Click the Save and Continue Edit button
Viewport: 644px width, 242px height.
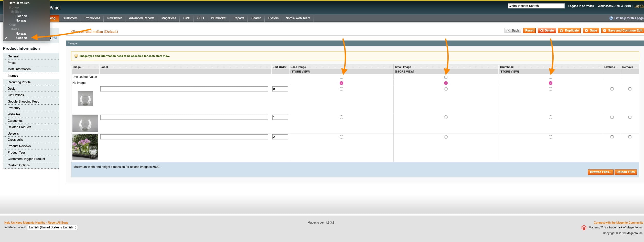pos(622,31)
